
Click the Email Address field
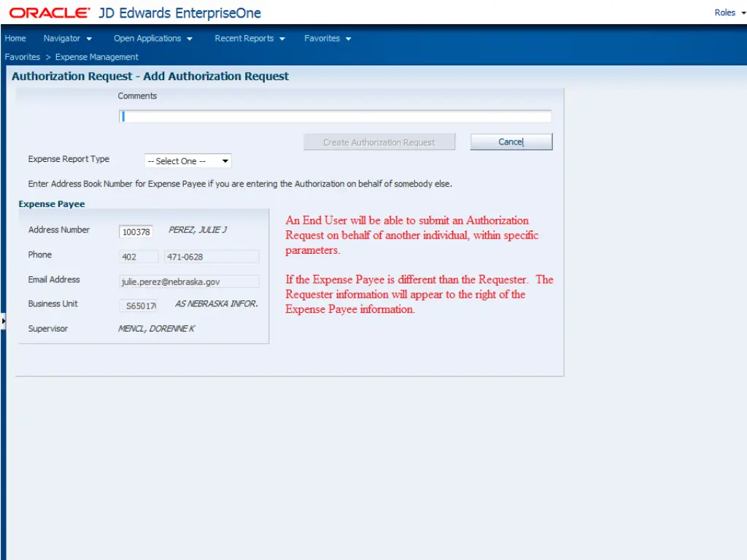pos(189,281)
